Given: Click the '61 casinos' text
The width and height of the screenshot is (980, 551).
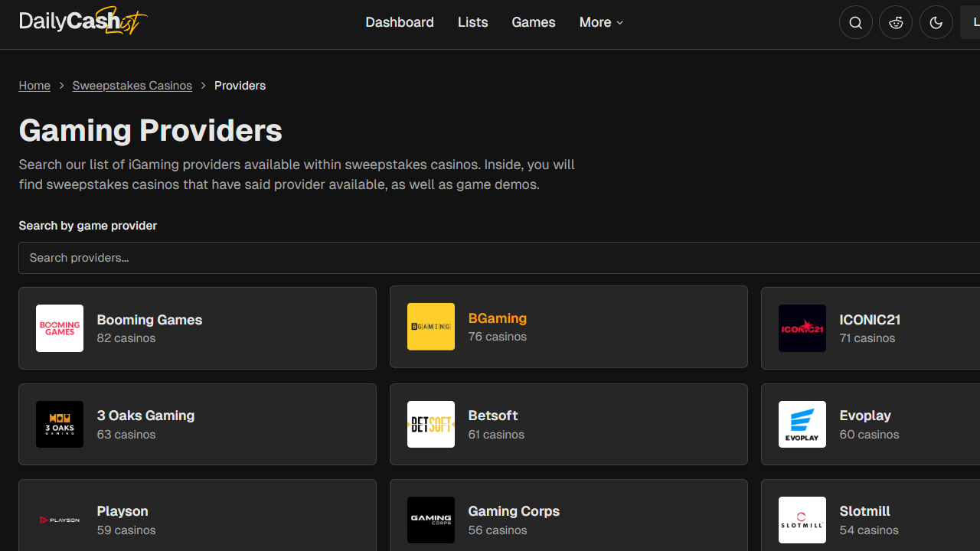Looking at the screenshot, I should (x=496, y=435).
